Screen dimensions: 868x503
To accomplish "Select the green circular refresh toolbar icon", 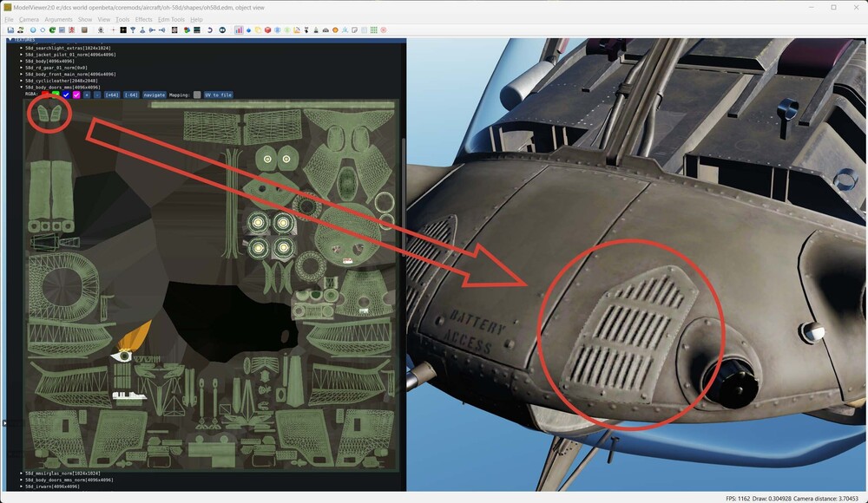I will [52, 29].
